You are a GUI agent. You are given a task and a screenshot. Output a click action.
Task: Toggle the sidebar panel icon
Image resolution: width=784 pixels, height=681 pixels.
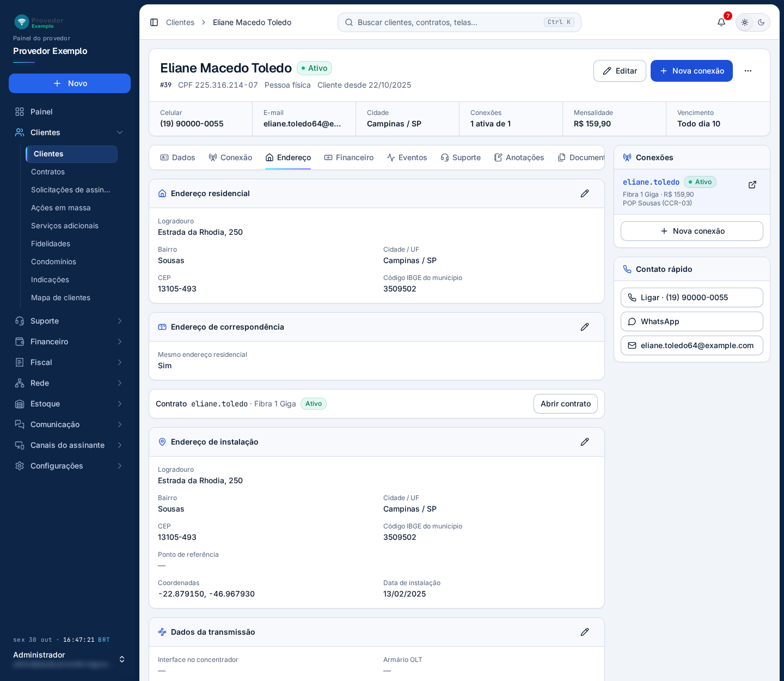point(154,22)
